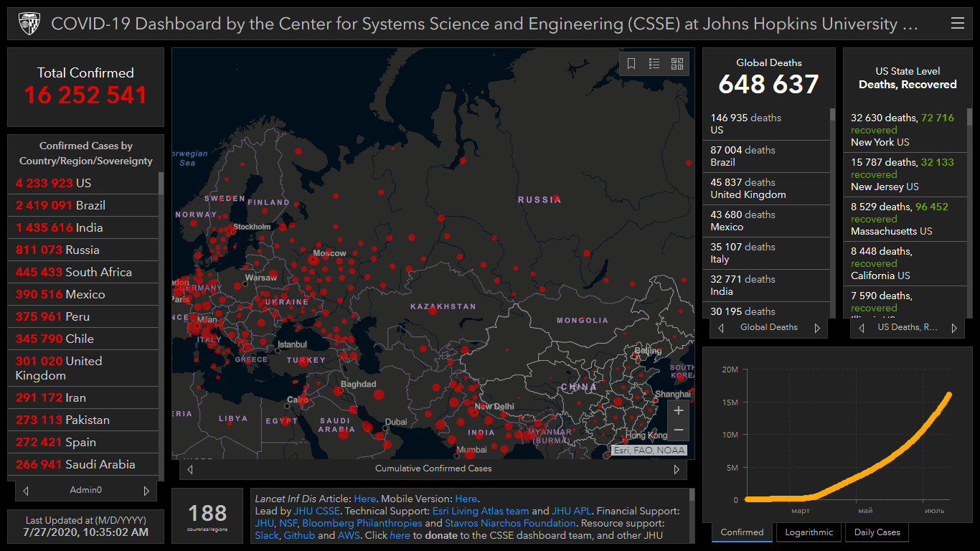Show next map after Cumulative Confirmed Cases
Viewport: 980px width, 551px height.
point(676,469)
